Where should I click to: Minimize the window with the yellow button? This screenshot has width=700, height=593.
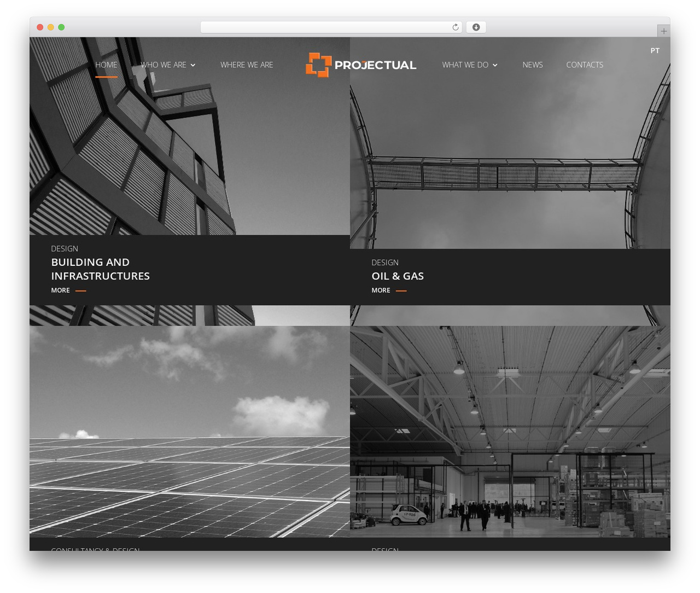pos(50,27)
